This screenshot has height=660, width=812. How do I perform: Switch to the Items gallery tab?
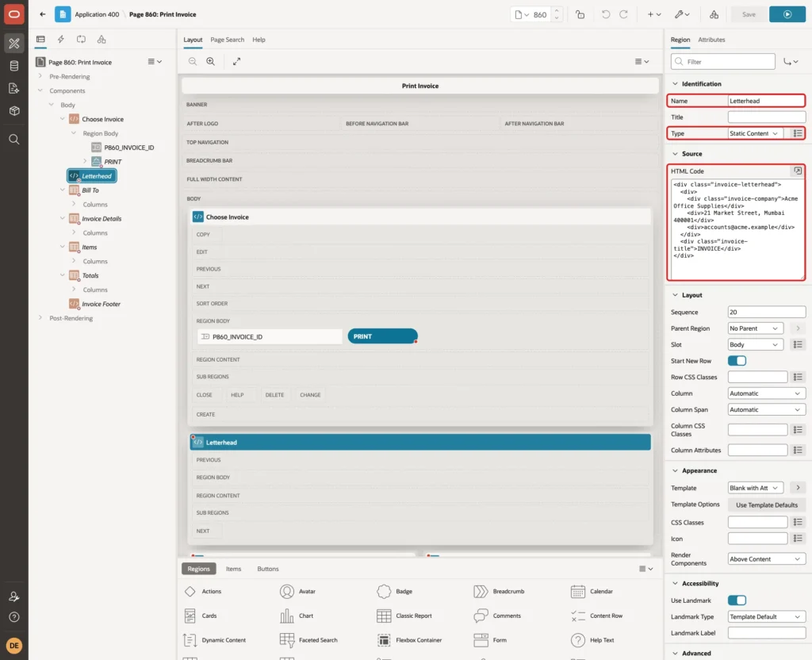point(234,569)
